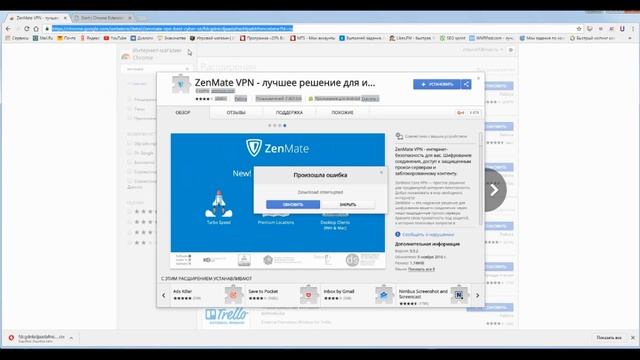The height and width of the screenshot is (360, 640).
Task: Click Показать все in downloads bar
Action: 609,338
